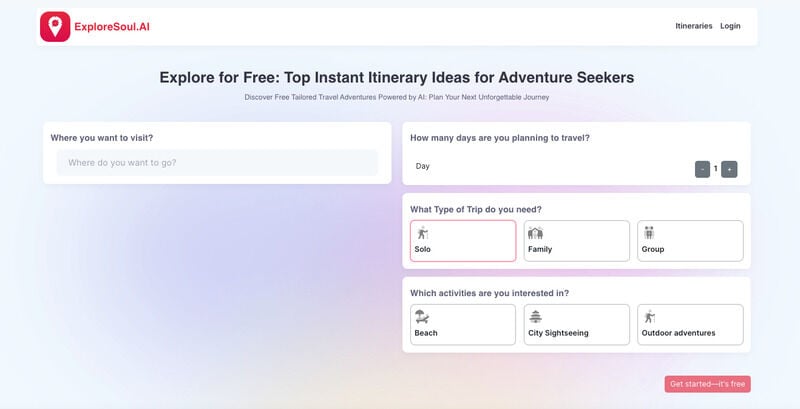800x409 pixels.
Task: Toggle the Outdoor adventures activity
Action: 690,325
